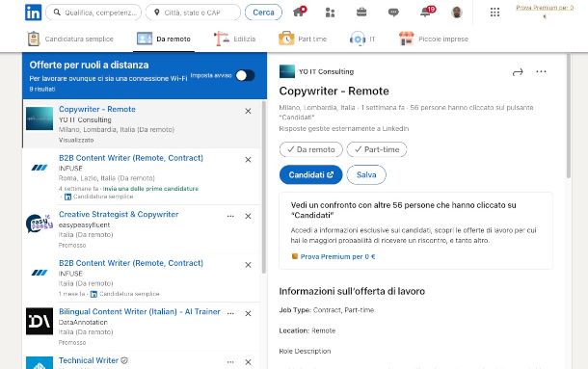Viewport: 588px width, 369px height.
Task: Open the Roma B2B Content Writer listing
Action: click(131, 158)
